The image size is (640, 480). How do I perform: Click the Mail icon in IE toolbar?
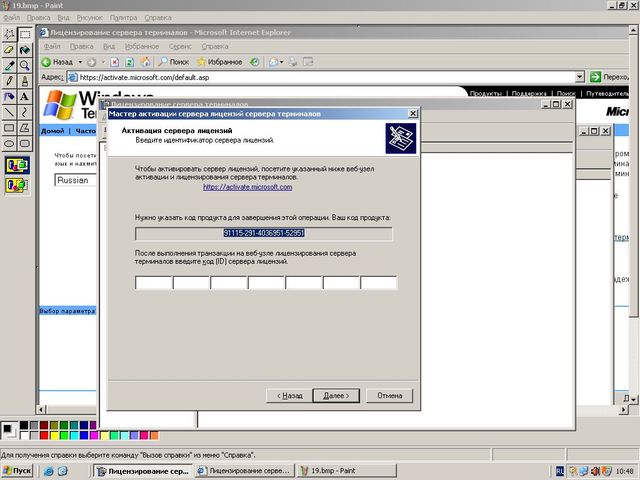(x=273, y=62)
